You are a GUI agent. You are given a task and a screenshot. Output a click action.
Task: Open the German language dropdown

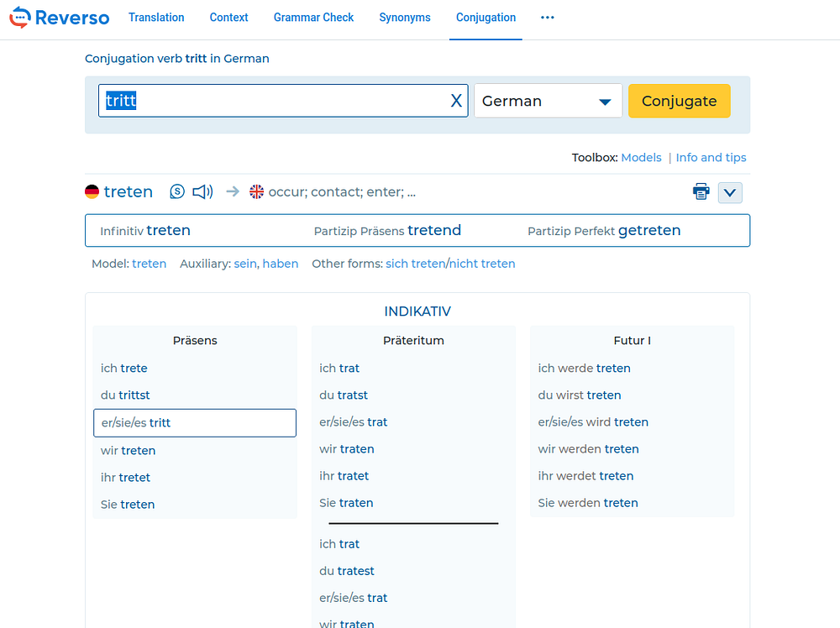(x=548, y=101)
